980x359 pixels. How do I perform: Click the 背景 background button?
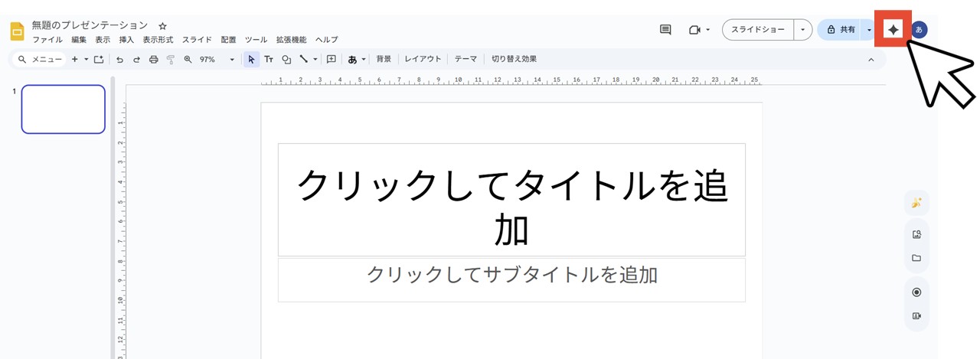(x=384, y=59)
